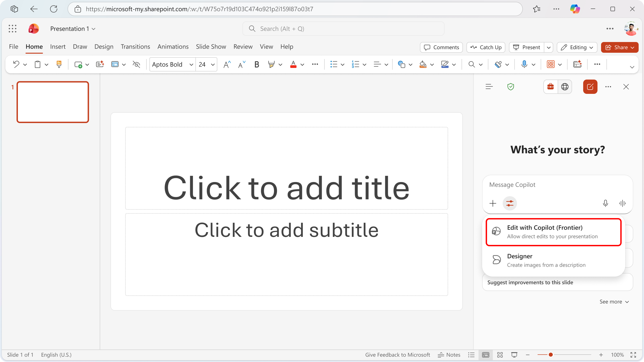
Task: Click the New Slide icon
Action: tap(78, 64)
